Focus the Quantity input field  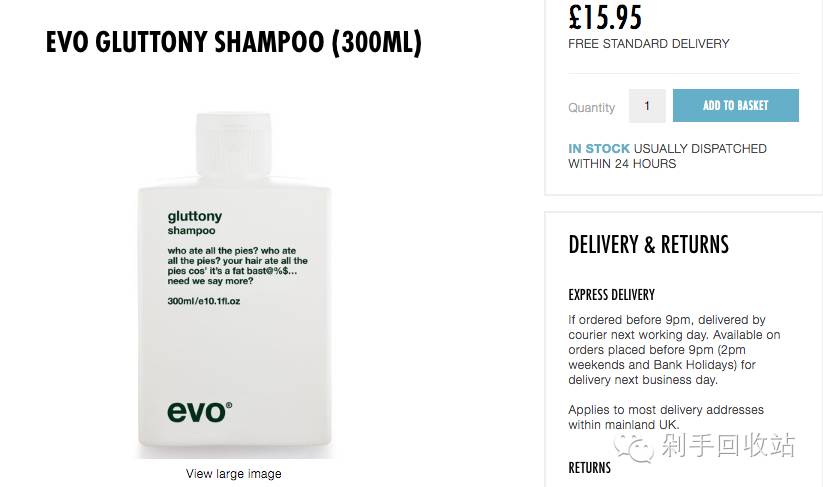coord(647,106)
